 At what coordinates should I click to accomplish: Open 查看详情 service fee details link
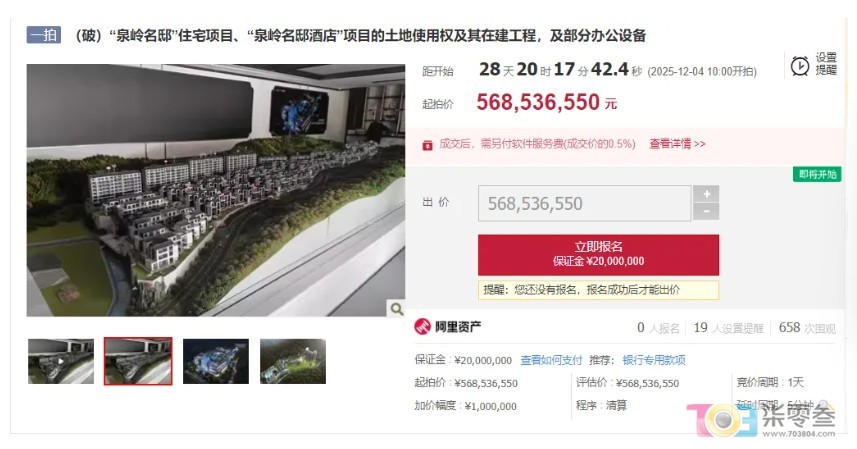[x=677, y=144]
